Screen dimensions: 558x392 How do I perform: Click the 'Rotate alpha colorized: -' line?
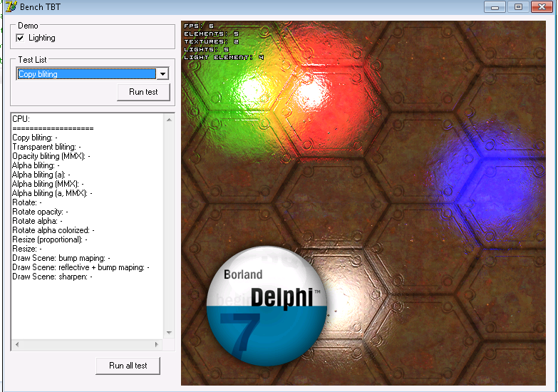pyautogui.click(x=53, y=230)
